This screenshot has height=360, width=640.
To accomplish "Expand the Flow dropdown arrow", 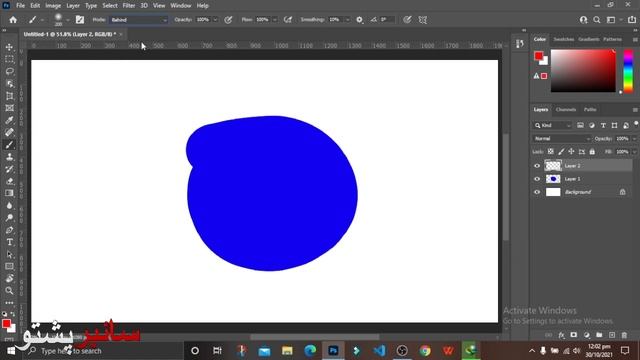I will coord(275,20).
